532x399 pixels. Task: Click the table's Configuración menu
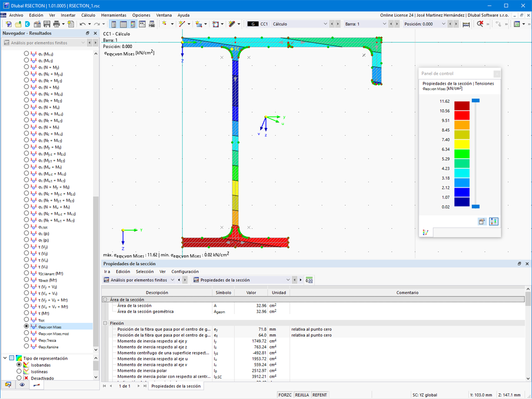tap(185, 272)
